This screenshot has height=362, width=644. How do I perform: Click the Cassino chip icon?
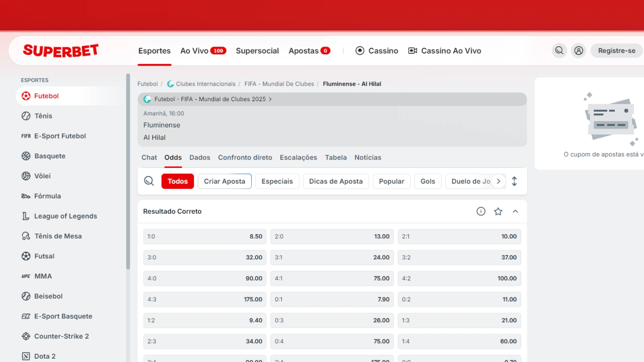(x=360, y=51)
